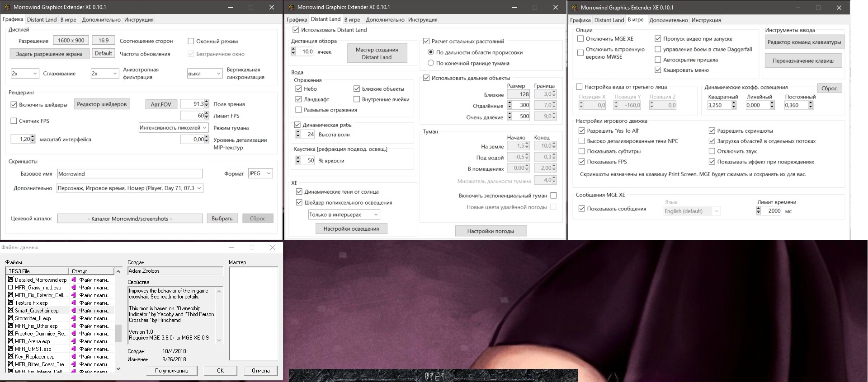Open the Режим тумана dropdown
Image resolution: width=868 pixels, height=382 pixels.
pos(174,128)
